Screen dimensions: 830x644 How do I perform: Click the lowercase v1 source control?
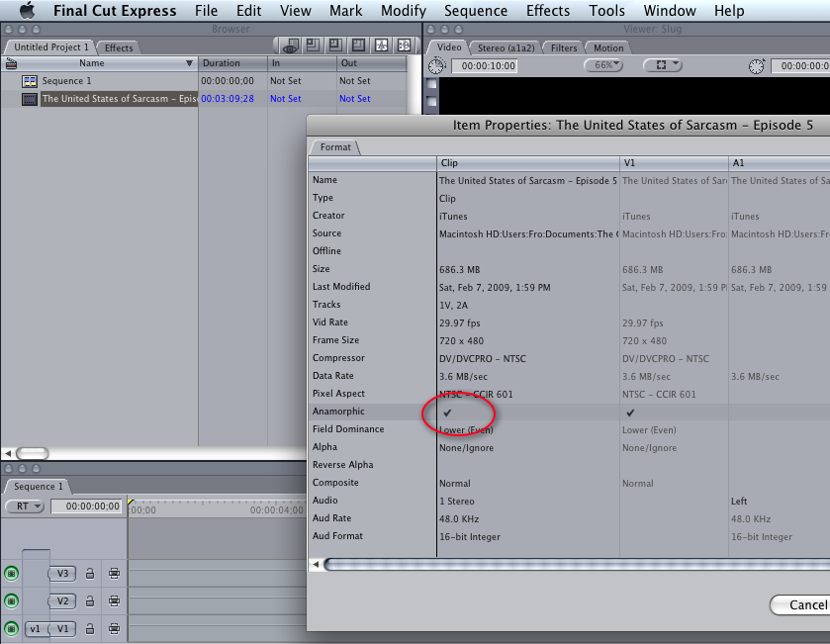click(x=36, y=628)
